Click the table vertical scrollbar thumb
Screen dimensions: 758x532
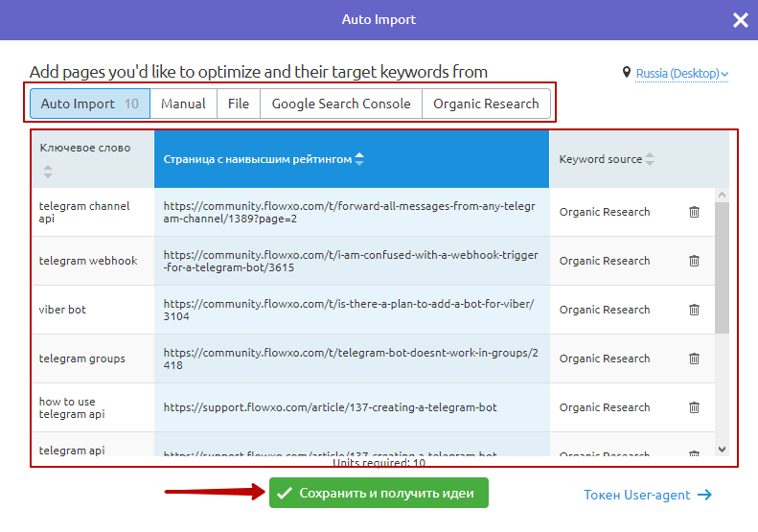pyautogui.click(x=722, y=267)
